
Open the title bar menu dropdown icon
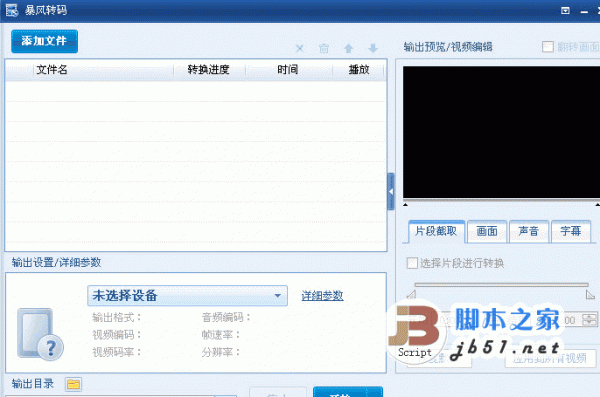[x=565, y=11]
